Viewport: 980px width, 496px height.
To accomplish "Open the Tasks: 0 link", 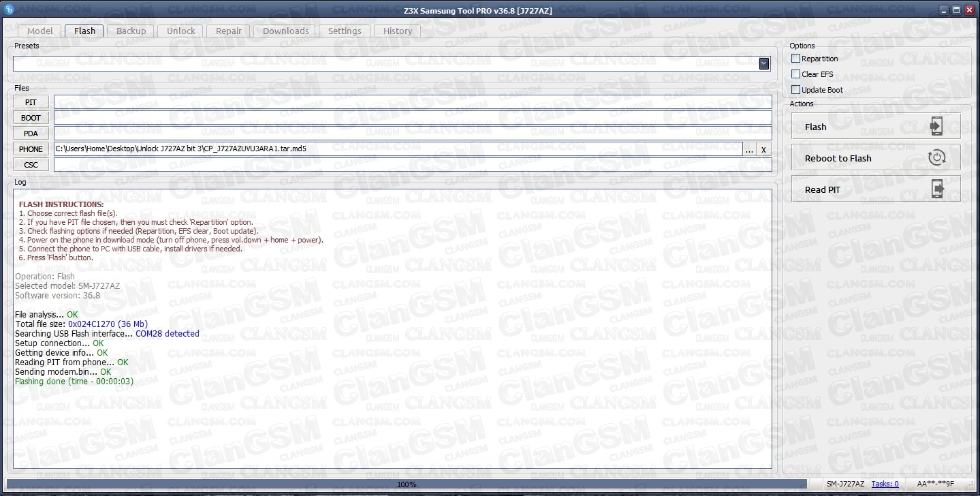I will (885, 484).
